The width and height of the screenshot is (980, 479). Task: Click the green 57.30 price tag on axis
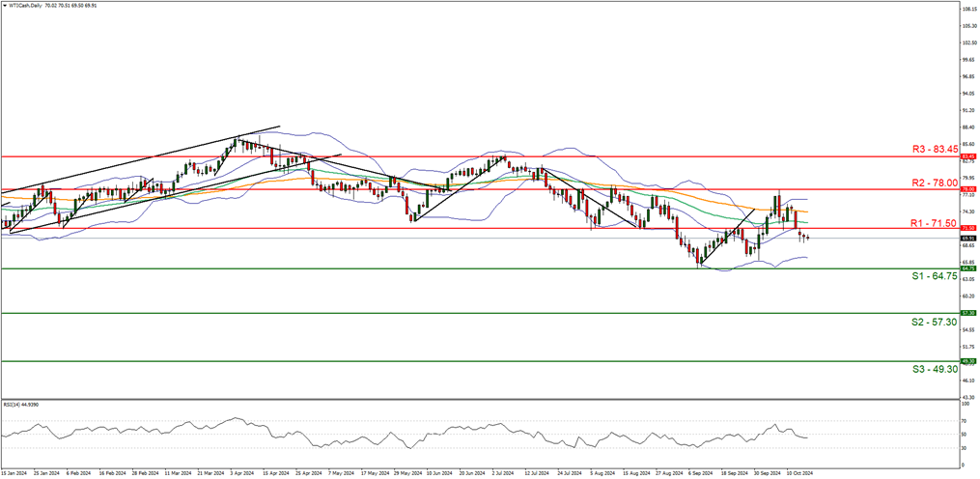point(968,313)
